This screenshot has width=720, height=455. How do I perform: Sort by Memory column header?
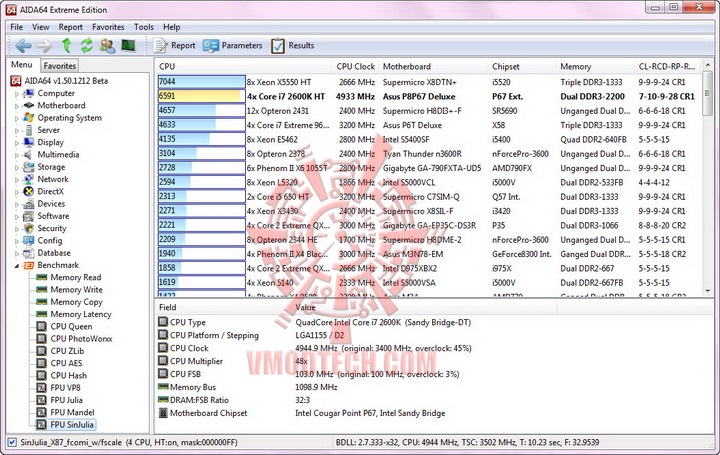pyautogui.click(x=595, y=67)
